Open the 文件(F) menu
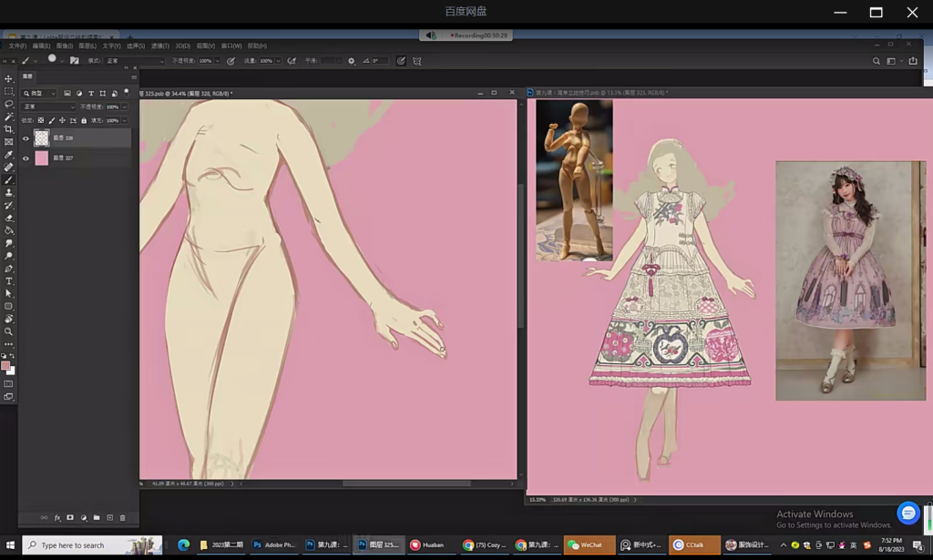 [16, 46]
